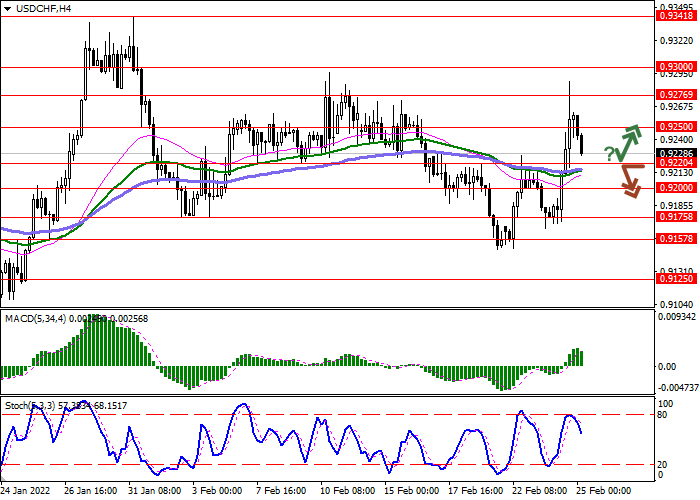
Task: Click the 26 Jan 16:00 time label
Action: 91,491
